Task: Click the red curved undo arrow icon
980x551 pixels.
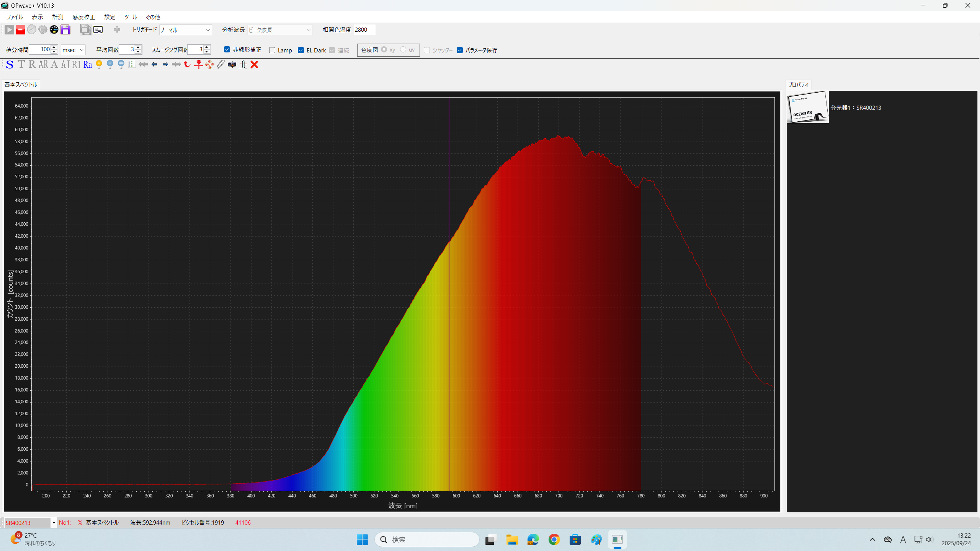Action: click(187, 65)
